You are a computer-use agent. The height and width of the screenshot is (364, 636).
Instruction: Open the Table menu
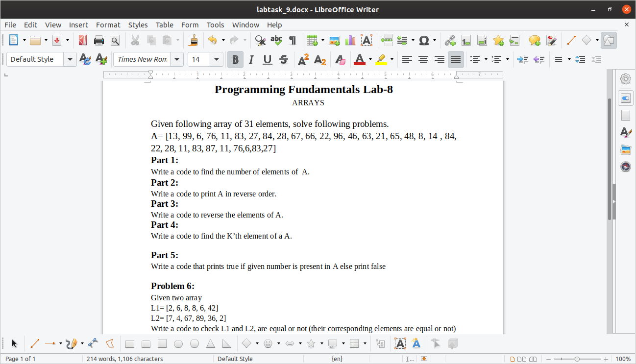coord(164,25)
